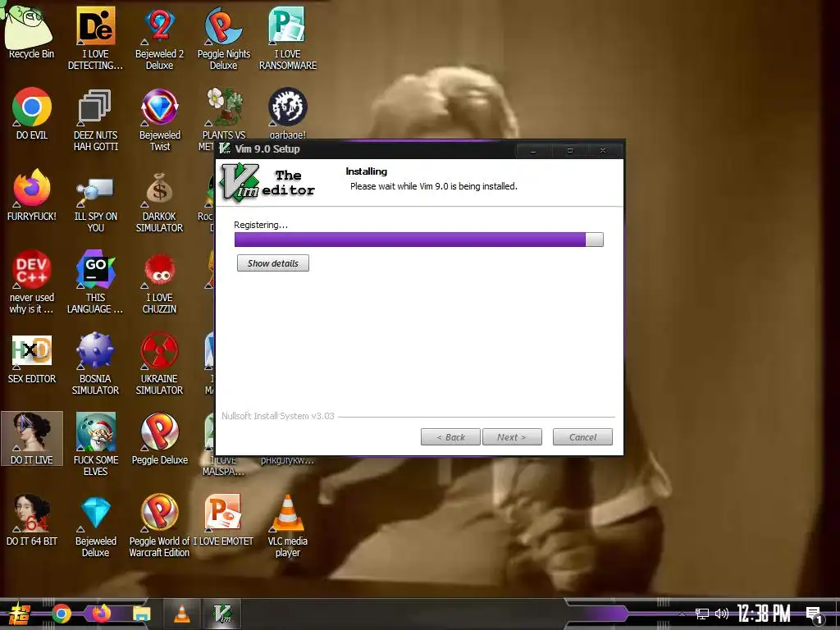Image resolution: width=840 pixels, height=630 pixels.
Task: Select the Firefox FURRYFUCK! desktop icon
Action: pos(32,195)
